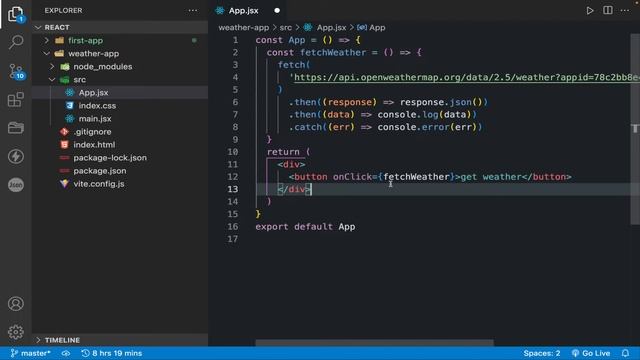Image resolution: width=640 pixels, height=360 pixels.
Task: Open the Accounts icon
Action: [16, 304]
